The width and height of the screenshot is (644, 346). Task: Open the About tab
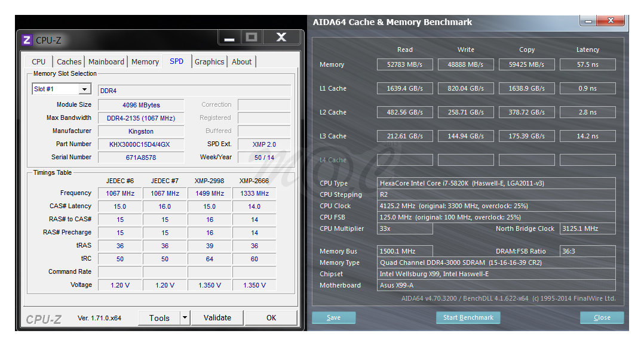pos(241,62)
